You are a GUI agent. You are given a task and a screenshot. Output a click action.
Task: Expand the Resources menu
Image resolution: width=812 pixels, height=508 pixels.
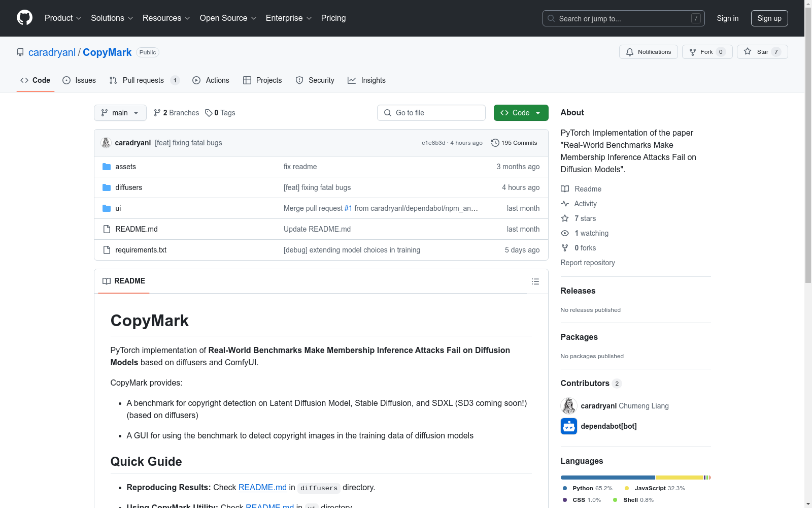pyautogui.click(x=166, y=18)
